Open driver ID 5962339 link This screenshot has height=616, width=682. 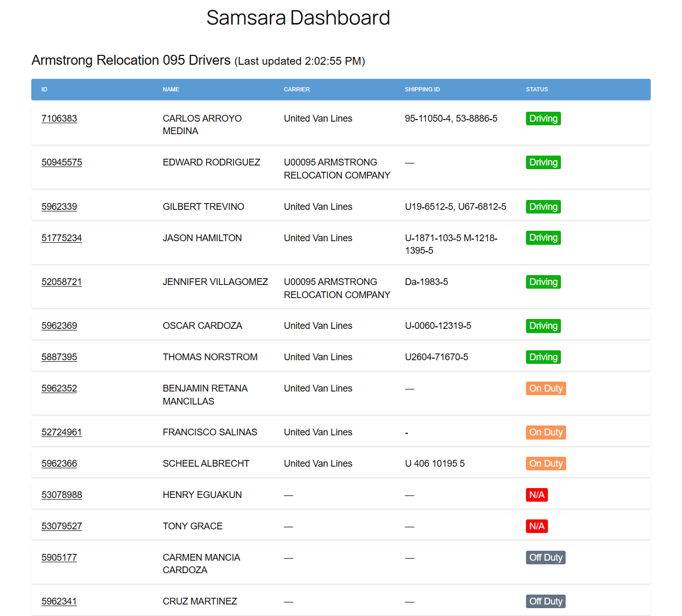(59, 207)
